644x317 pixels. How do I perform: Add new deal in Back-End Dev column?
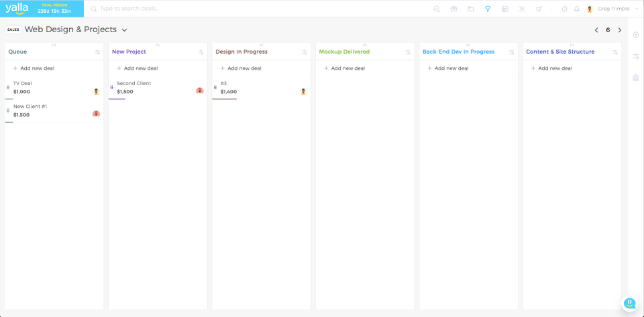point(448,68)
